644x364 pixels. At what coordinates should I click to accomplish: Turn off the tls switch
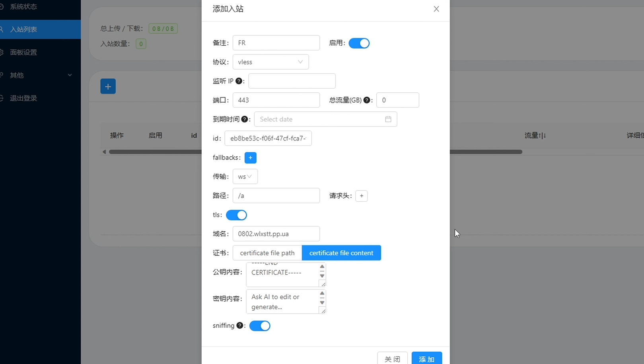point(236,215)
